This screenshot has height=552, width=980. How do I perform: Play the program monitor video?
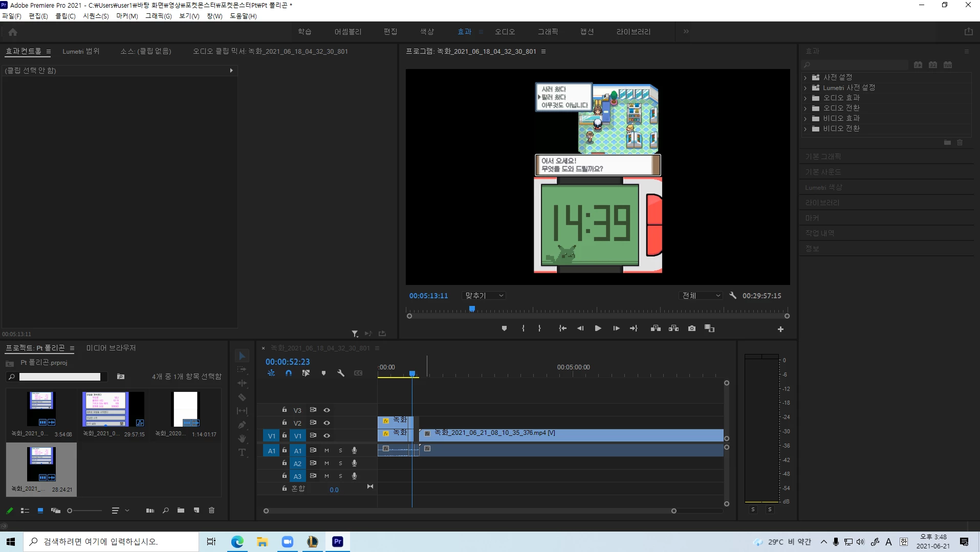[x=598, y=328]
